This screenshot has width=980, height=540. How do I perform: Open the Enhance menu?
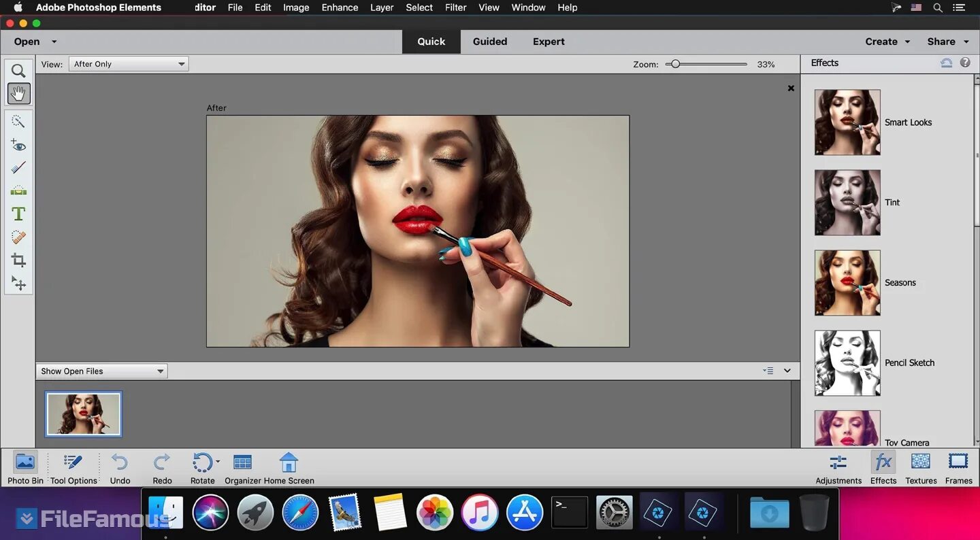(340, 7)
